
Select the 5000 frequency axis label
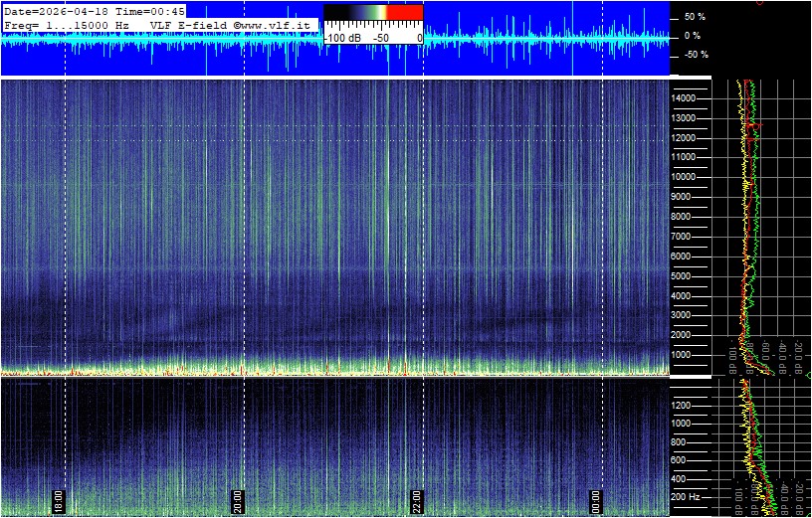point(683,276)
